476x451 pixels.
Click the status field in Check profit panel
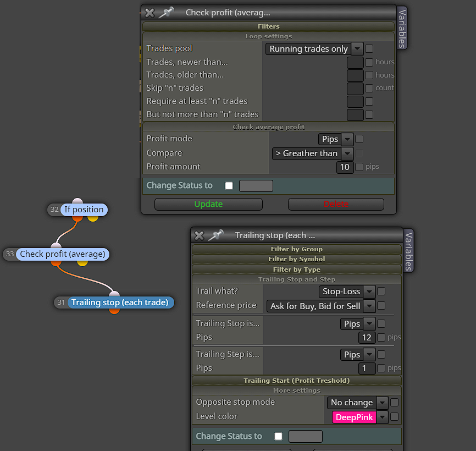[x=256, y=186]
